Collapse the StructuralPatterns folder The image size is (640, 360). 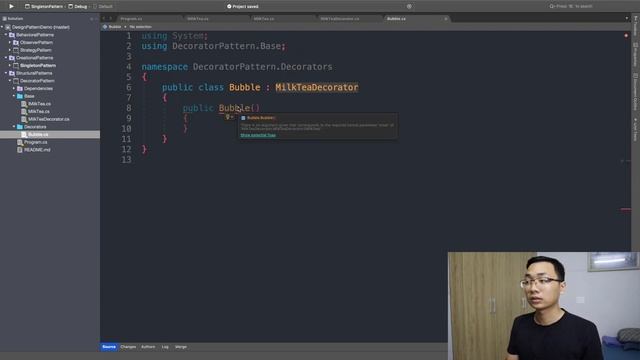click(6, 73)
